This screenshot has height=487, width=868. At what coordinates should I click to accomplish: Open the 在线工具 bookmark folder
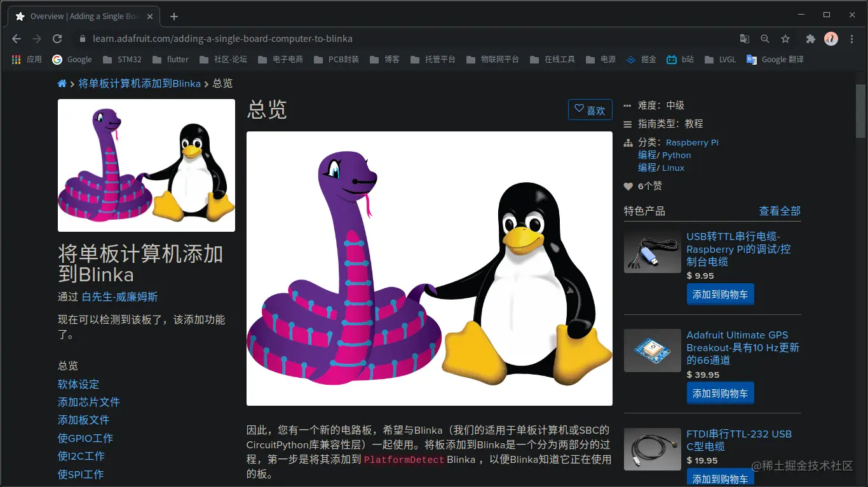pos(552,59)
